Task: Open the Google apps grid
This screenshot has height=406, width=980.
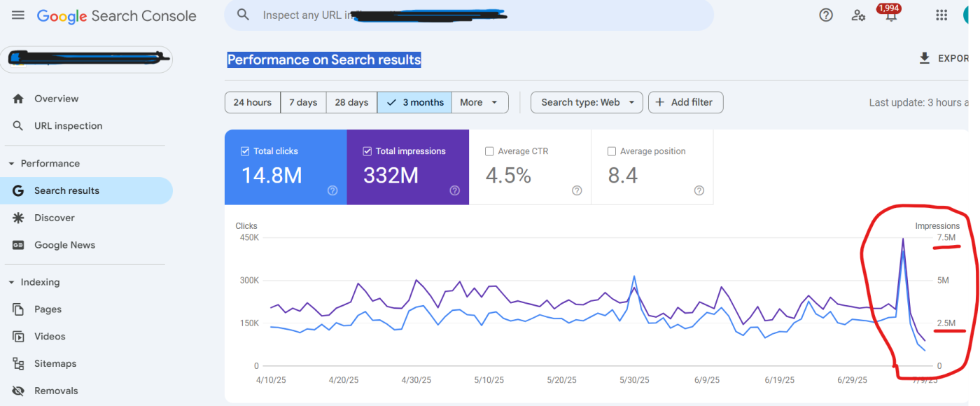Action: click(x=941, y=15)
